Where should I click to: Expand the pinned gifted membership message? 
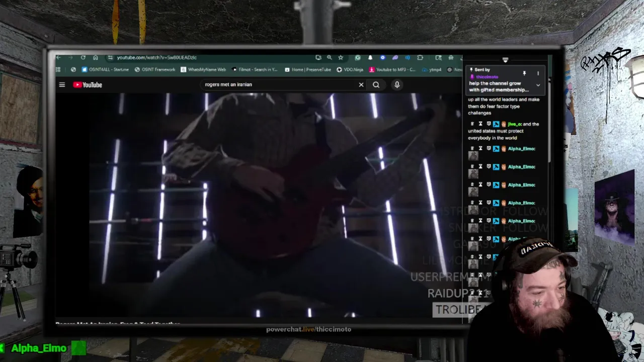[x=538, y=85]
